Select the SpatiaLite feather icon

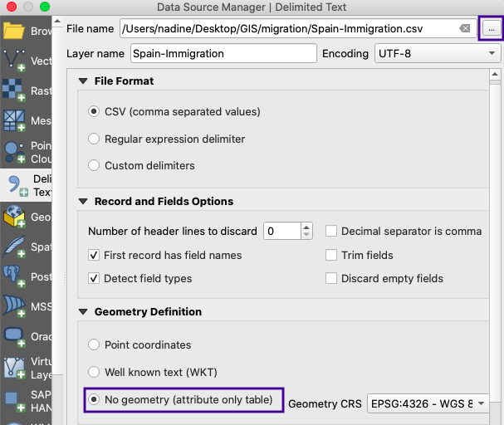click(14, 247)
